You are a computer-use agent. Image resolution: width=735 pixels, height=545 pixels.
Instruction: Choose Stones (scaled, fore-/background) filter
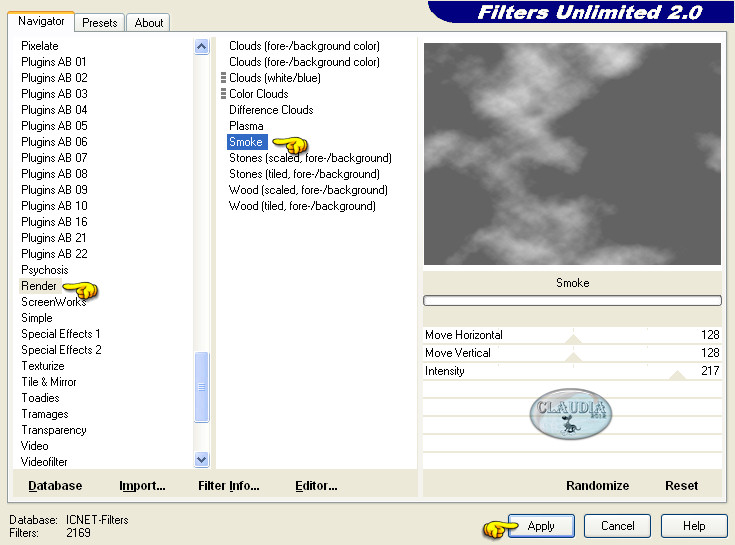click(x=310, y=157)
